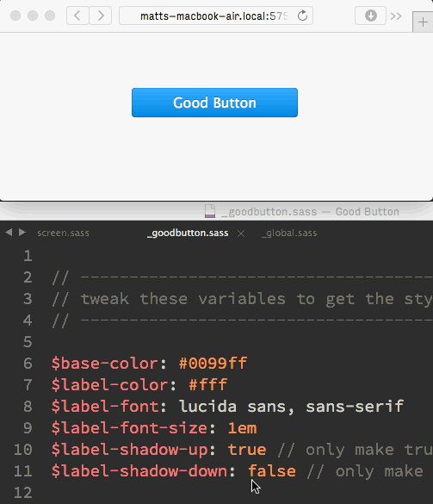This screenshot has width=433, height=504.
Task: Click line number 12 in the gutter
Action: [x=22, y=493]
